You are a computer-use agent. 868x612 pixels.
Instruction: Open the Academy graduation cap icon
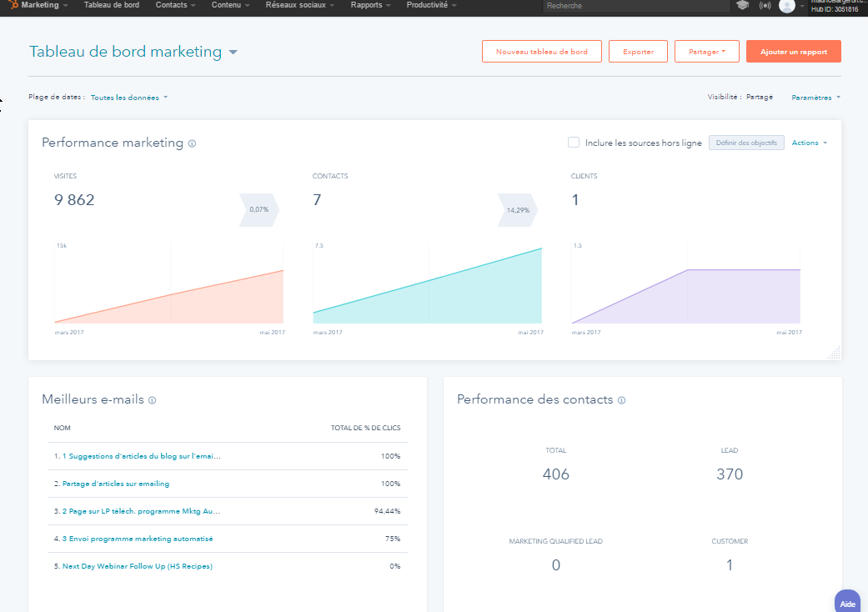pyautogui.click(x=743, y=6)
